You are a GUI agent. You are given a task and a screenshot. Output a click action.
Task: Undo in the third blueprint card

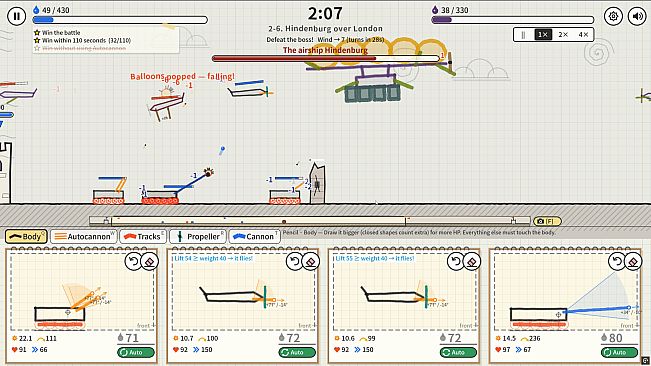(455, 261)
